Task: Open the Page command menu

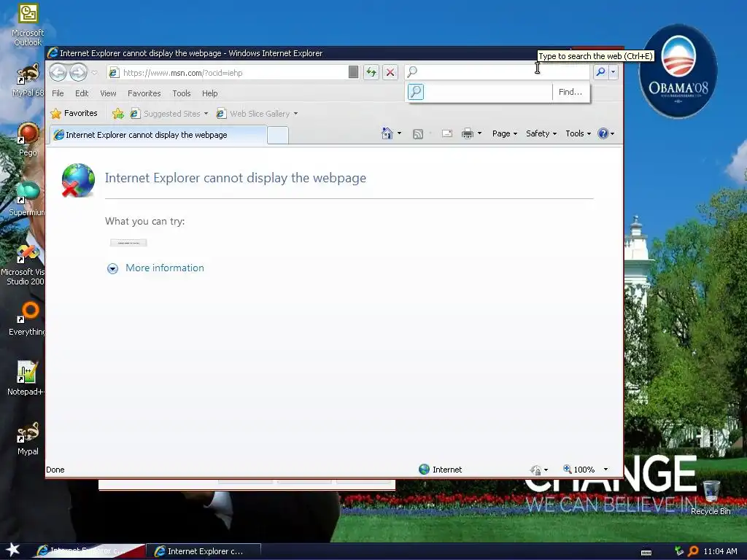Action: coord(505,133)
